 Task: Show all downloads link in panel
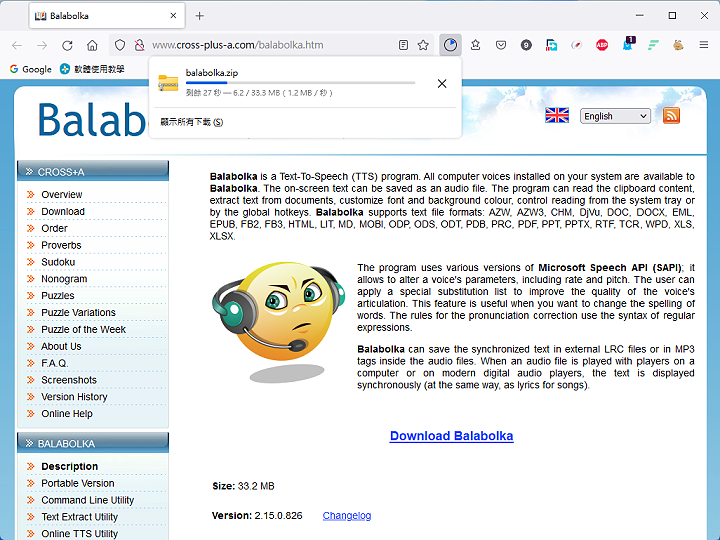pyautogui.click(x=191, y=122)
